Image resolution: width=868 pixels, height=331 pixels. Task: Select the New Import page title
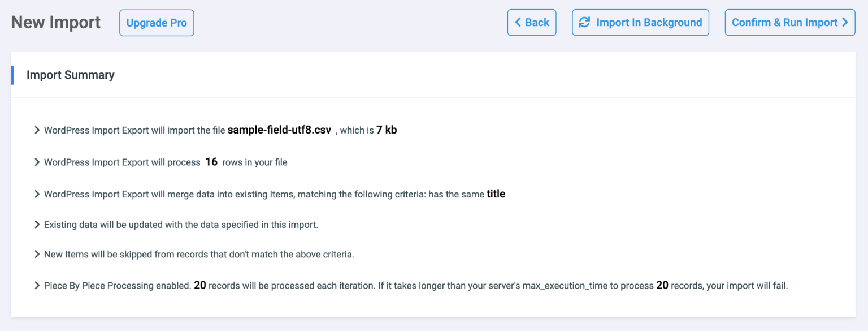(55, 22)
